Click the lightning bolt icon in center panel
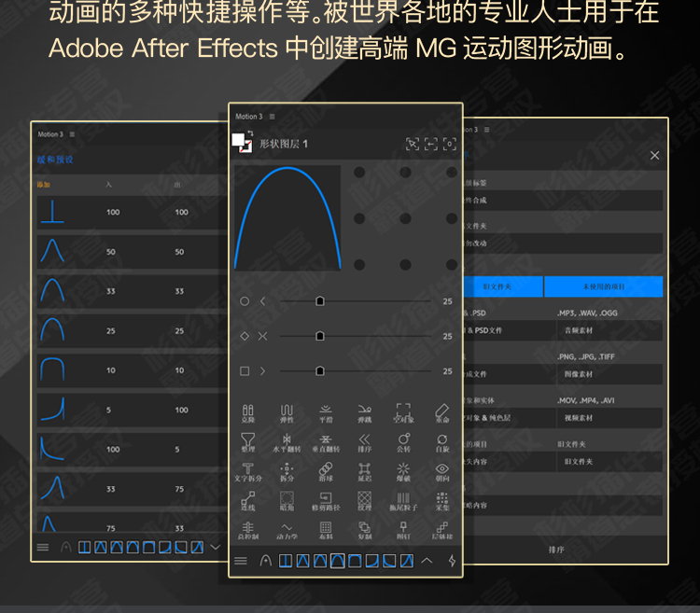This screenshot has width=700, height=613. pyautogui.click(x=452, y=561)
